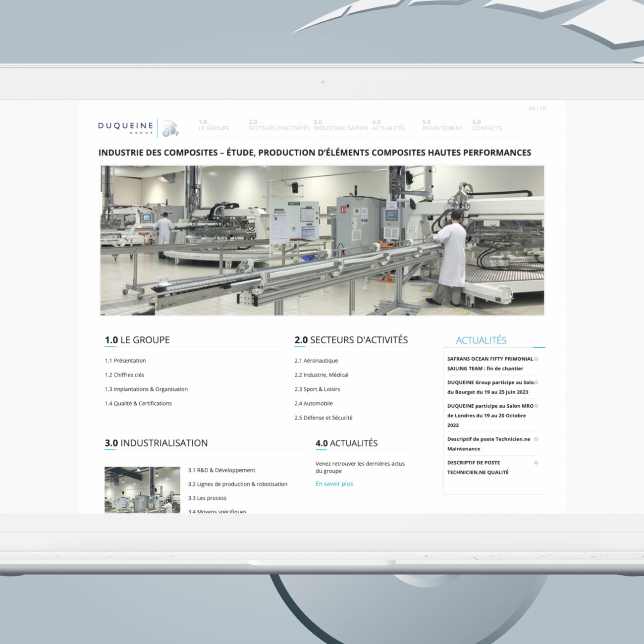The image size is (644, 644).
Task: Click the 1.0 Le Groupe section heading
Action: [137, 340]
